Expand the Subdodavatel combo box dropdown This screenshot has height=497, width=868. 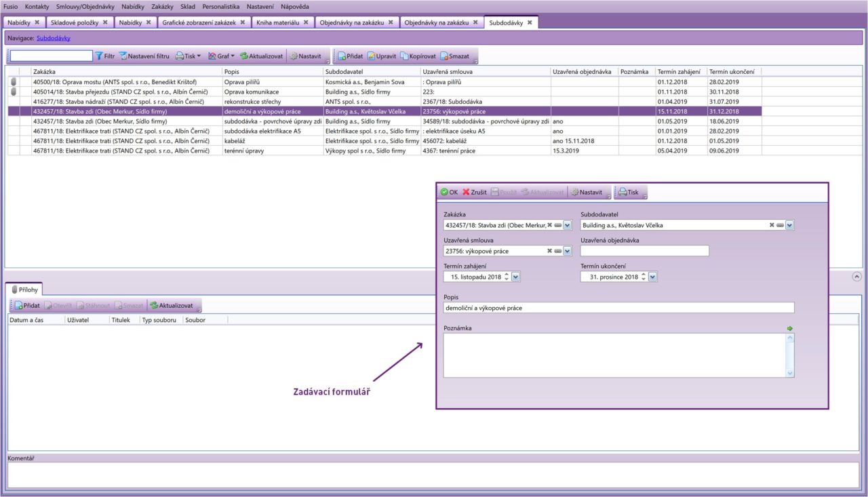[789, 225]
